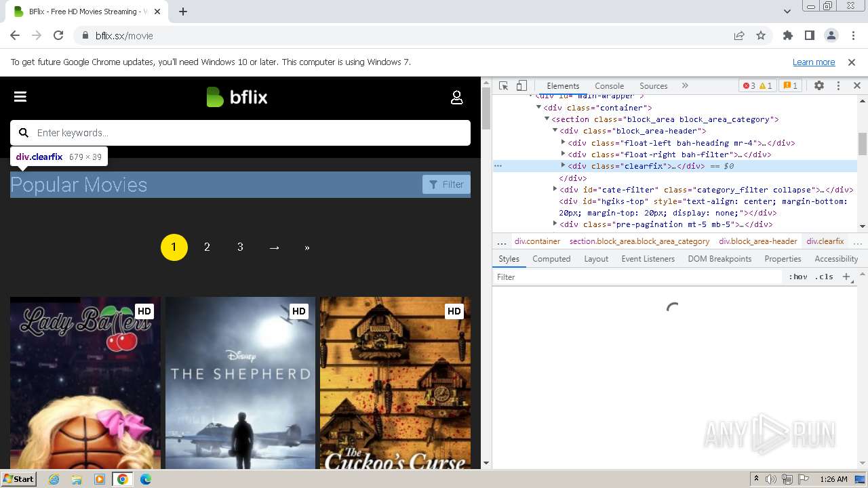Image resolution: width=868 pixels, height=488 pixels.
Task: Expand the float-right bah-filter div
Action: [x=564, y=155]
